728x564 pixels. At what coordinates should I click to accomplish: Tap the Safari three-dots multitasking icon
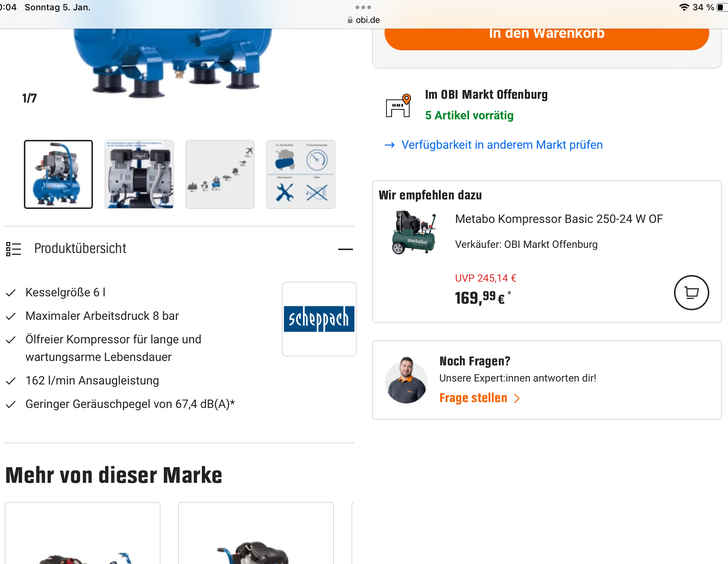pyautogui.click(x=363, y=7)
